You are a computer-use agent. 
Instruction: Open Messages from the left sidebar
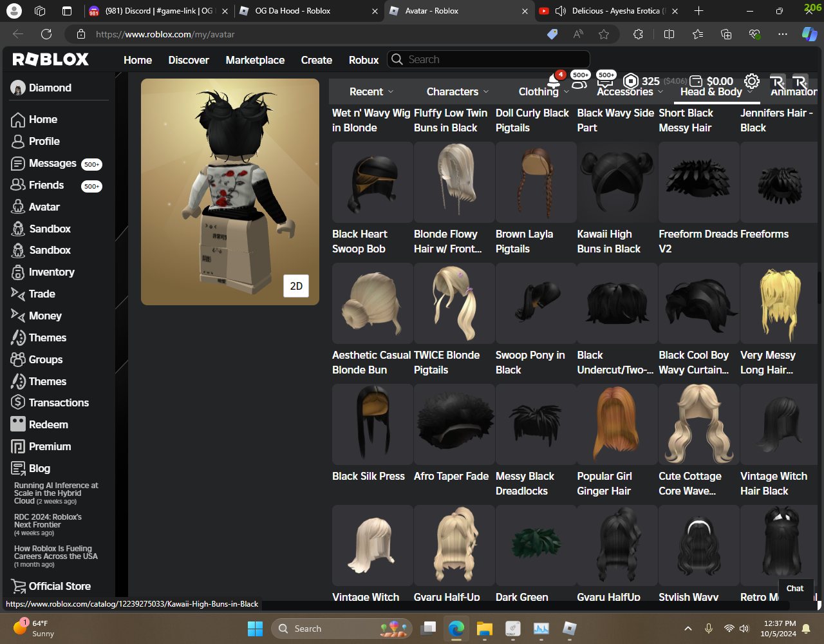(52, 164)
